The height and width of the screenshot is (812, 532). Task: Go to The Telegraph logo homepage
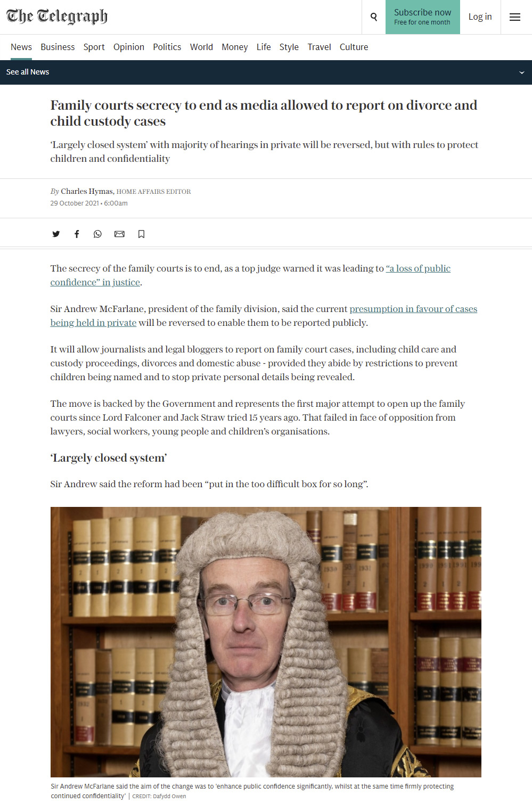click(57, 17)
